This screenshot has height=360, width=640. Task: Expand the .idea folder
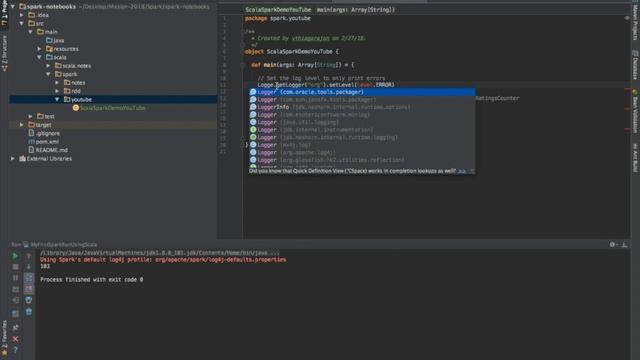pos(22,15)
